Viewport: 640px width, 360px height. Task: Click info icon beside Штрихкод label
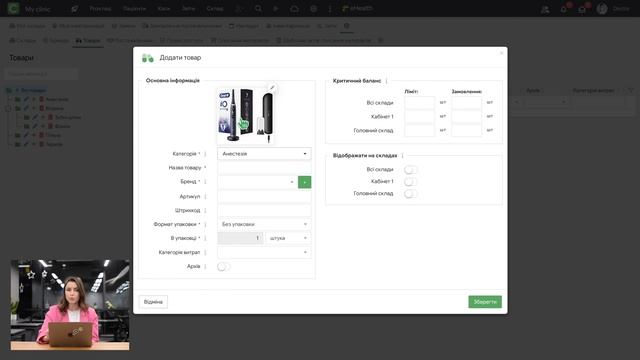205,210
